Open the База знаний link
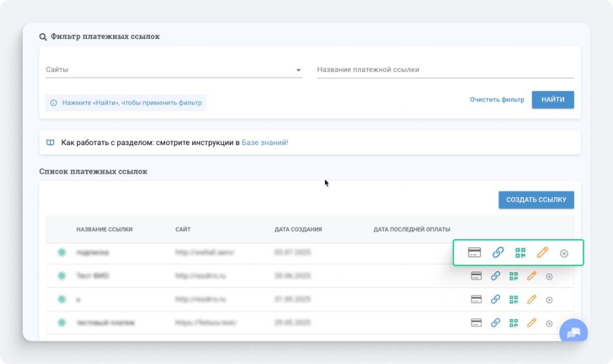The height and width of the screenshot is (364, 613). tap(264, 143)
